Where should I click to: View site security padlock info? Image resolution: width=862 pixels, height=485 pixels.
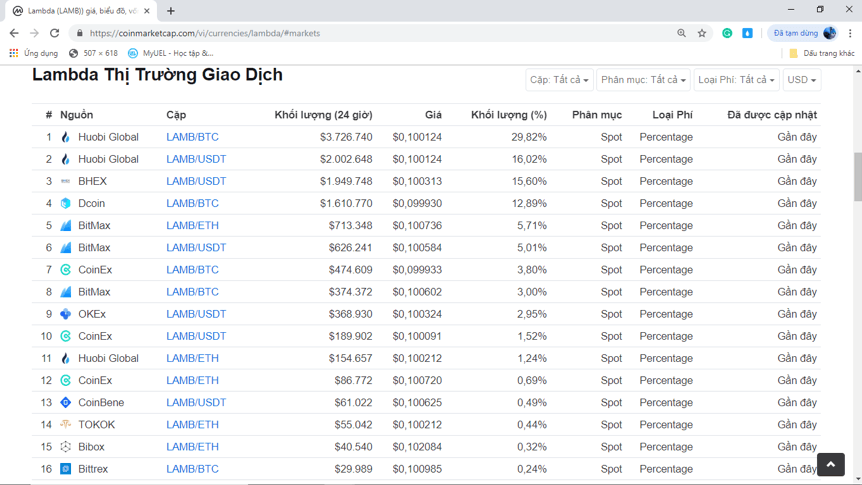pos(80,33)
